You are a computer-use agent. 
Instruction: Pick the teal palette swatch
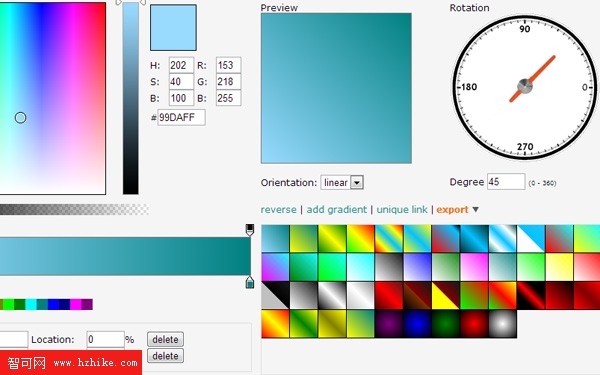42,304
